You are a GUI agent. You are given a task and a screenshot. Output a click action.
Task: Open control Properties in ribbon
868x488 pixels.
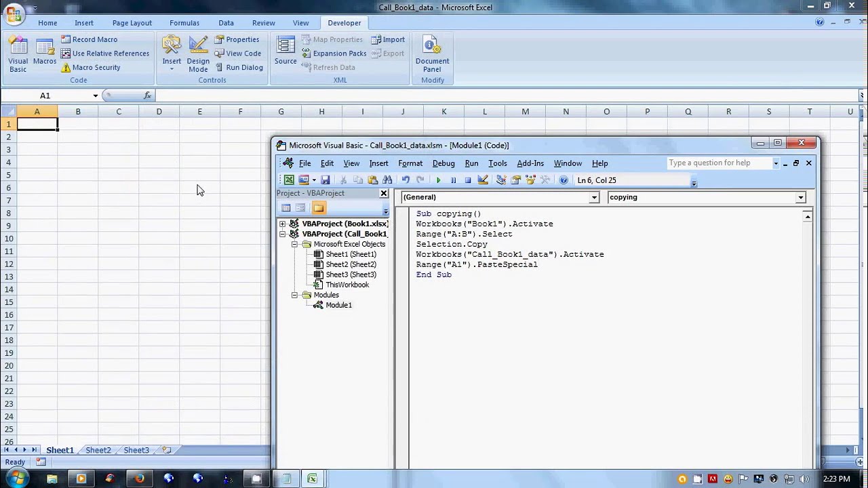click(x=237, y=39)
